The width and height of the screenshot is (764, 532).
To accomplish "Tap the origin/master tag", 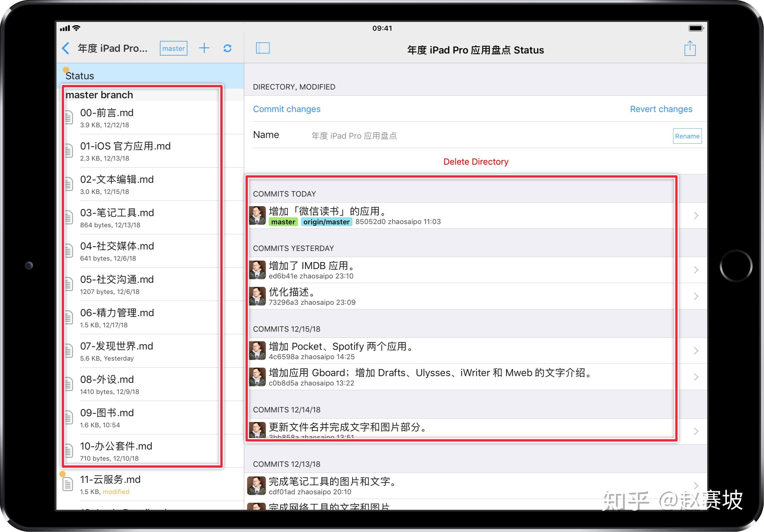I will pyautogui.click(x=327, y=222).
